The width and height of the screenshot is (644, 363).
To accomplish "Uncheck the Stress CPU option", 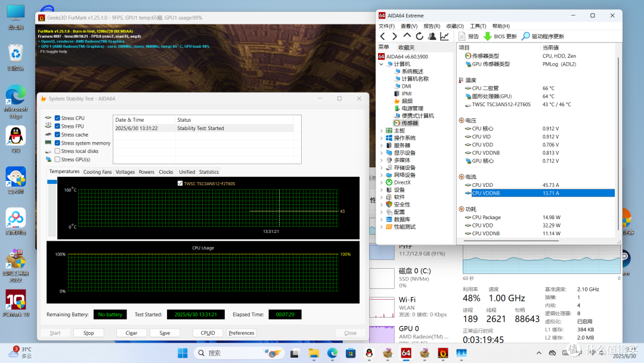I will (x=57, y=118).
